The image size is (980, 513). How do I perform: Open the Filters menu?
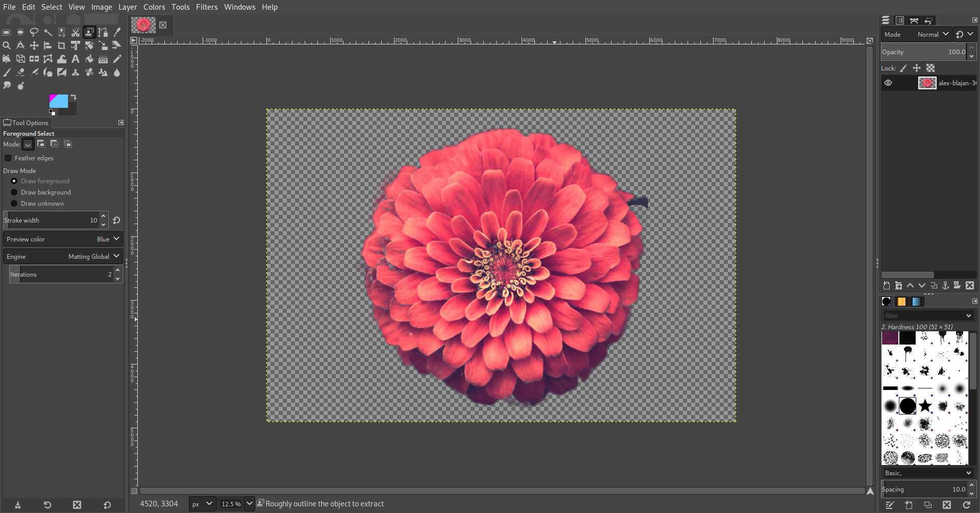206,7
